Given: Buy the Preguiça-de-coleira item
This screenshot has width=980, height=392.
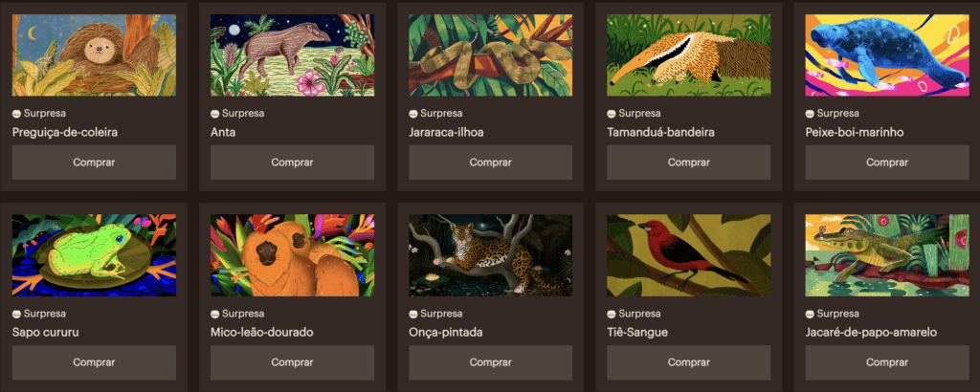Looking at the screenshot, I should (94, 163).
